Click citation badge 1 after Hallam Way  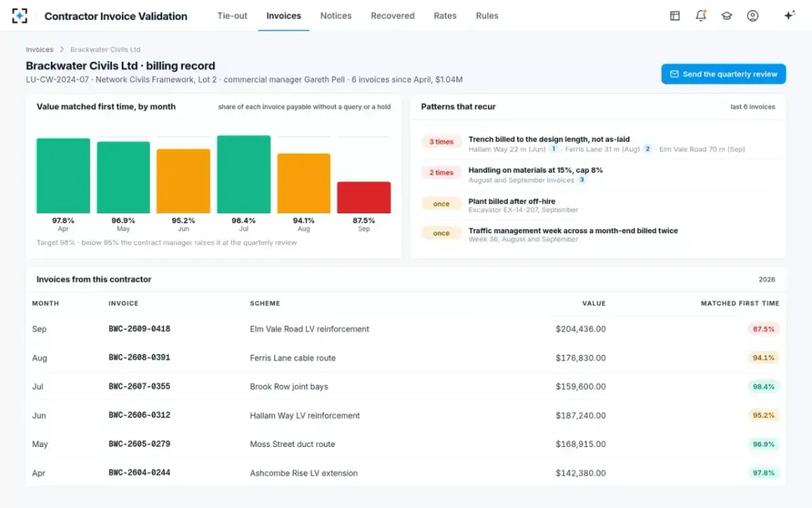click(x=554, y=149)
